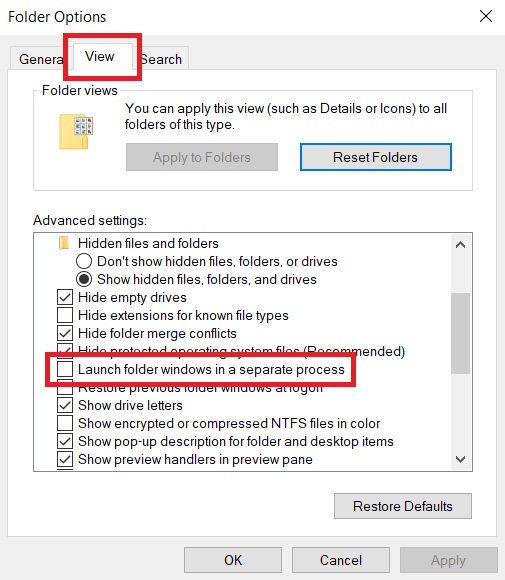Viewport: 505px width, 580px height.
Task: Uncheck Show preview handlers in preview pane
Action: point(65,459)
